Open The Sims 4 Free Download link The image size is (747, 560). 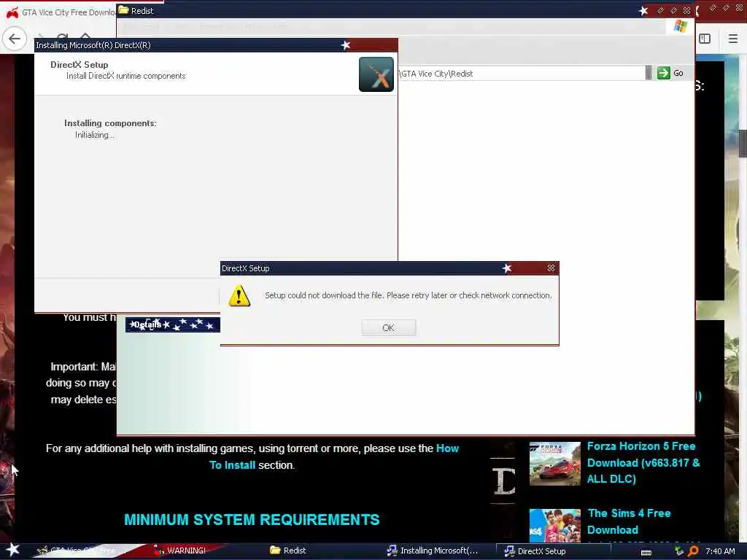click(629, 521)
